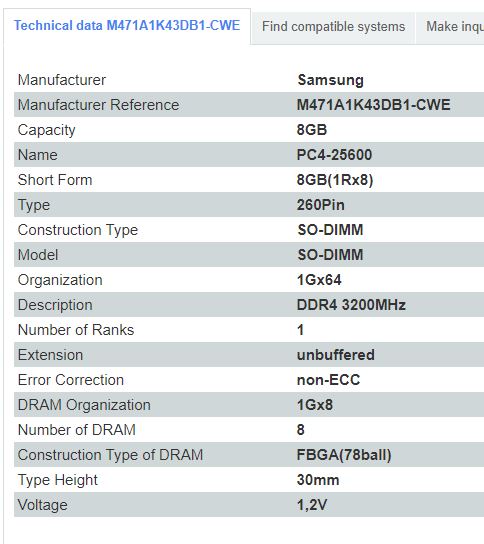Click the Error Correction label
This screenshot has width=484, height=544.
[x=71, y=380]
